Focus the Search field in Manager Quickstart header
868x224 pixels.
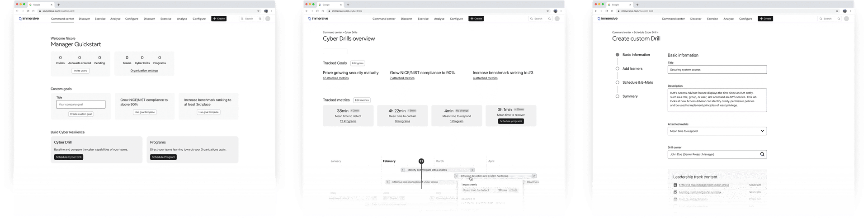pos(251,19)
